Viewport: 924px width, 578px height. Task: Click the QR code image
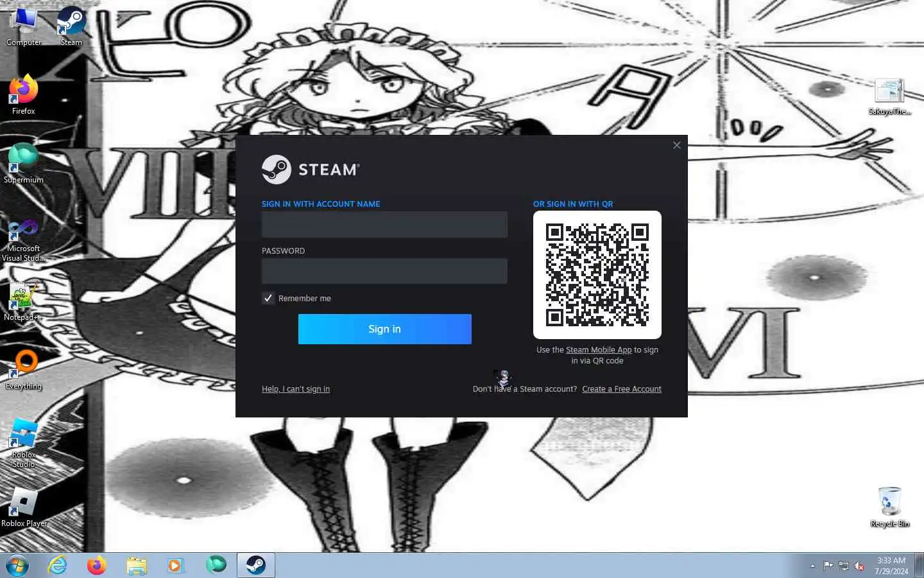tap(597, 275)
